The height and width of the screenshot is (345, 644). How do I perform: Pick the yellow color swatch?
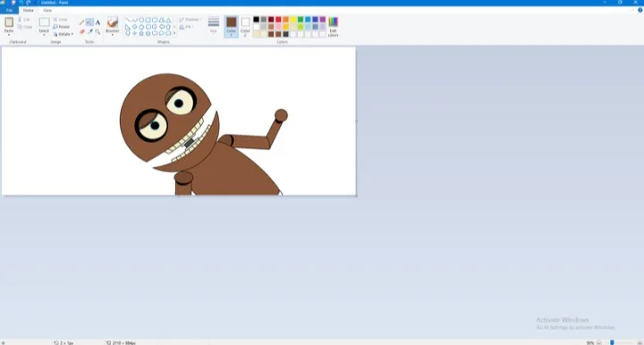[292, 20]
